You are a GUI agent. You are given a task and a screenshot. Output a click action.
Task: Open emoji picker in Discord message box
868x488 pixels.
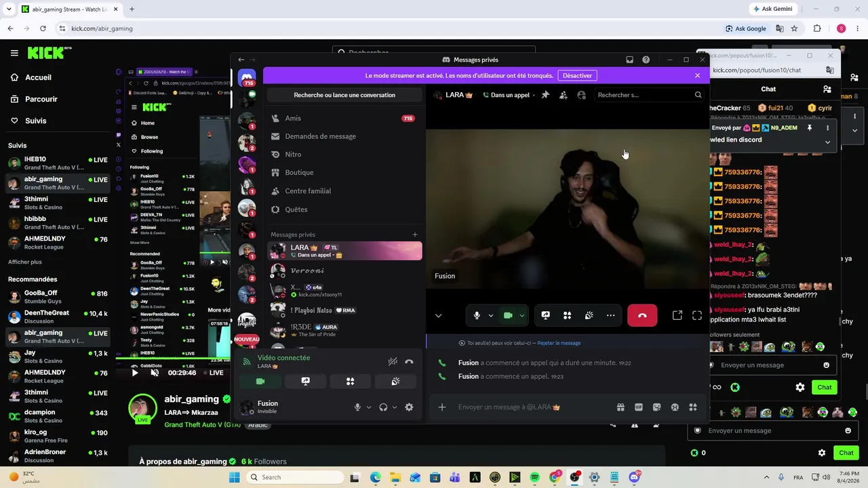pos(675,407)
